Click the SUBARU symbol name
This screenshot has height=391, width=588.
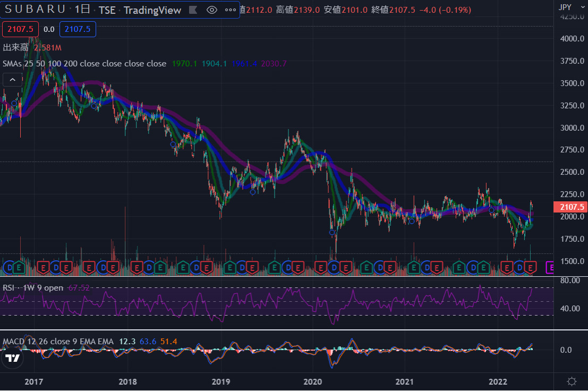pos(35,9)
